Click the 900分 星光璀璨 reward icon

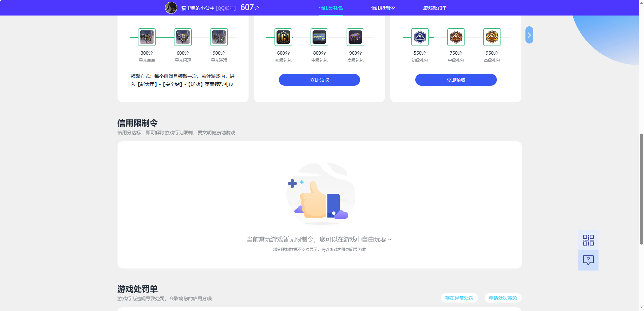pos(219,37)
